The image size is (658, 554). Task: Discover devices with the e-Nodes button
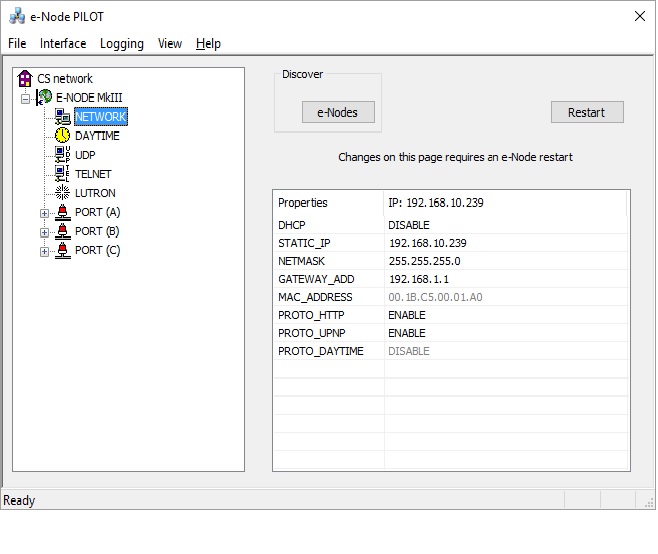[338, 112]
